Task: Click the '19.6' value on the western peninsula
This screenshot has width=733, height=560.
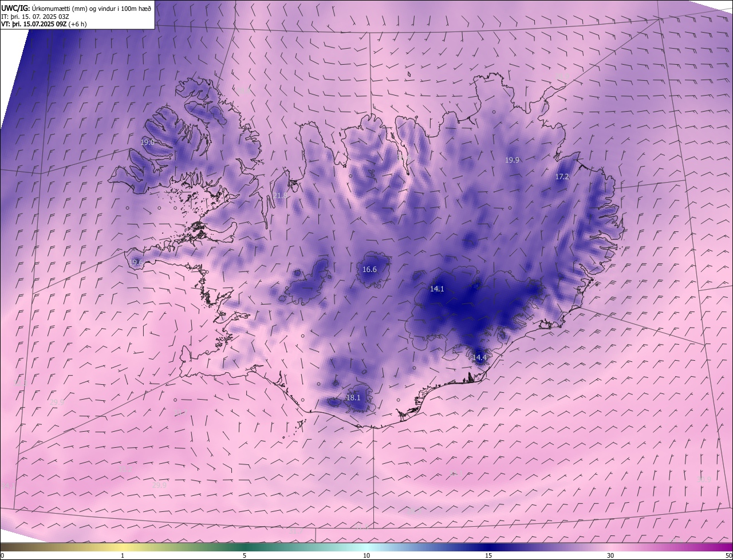Action: click(x=136, y=263)
